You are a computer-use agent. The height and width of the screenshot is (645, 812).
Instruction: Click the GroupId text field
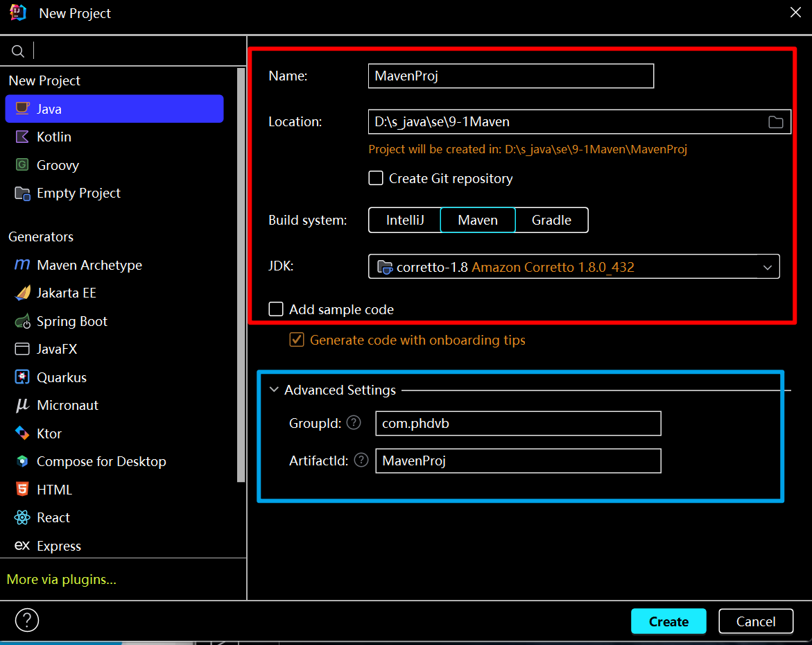[x=519, y=423]
